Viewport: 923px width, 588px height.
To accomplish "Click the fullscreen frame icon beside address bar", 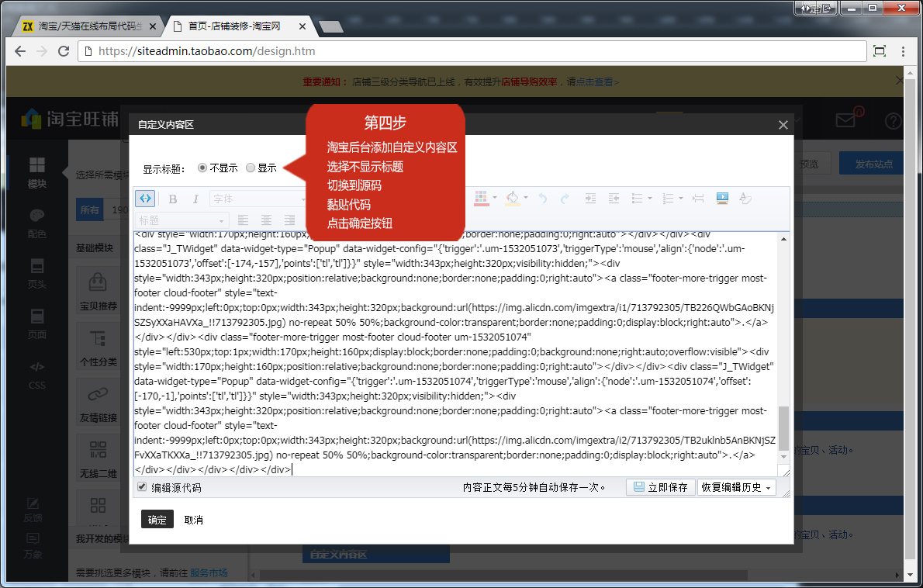I will click(x=880, y=51).
